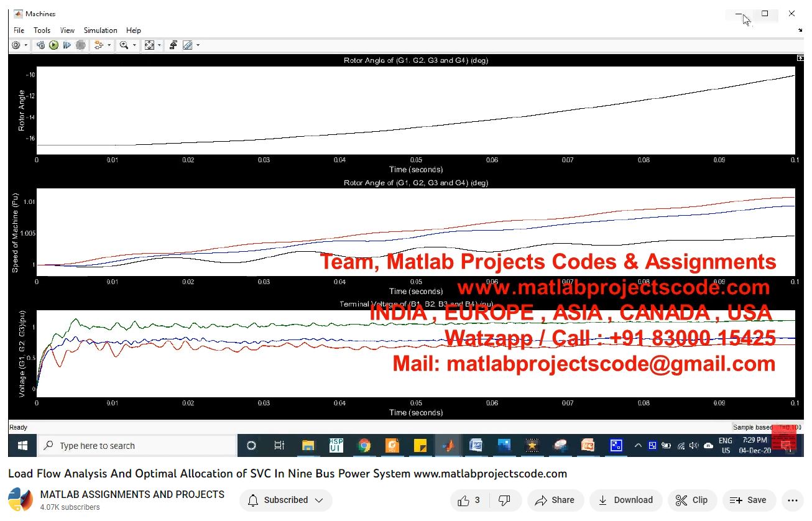The height and width of the screenshot is (521, 812).
Task: Dislike the video with thumbs down
Action: (505, 500)
